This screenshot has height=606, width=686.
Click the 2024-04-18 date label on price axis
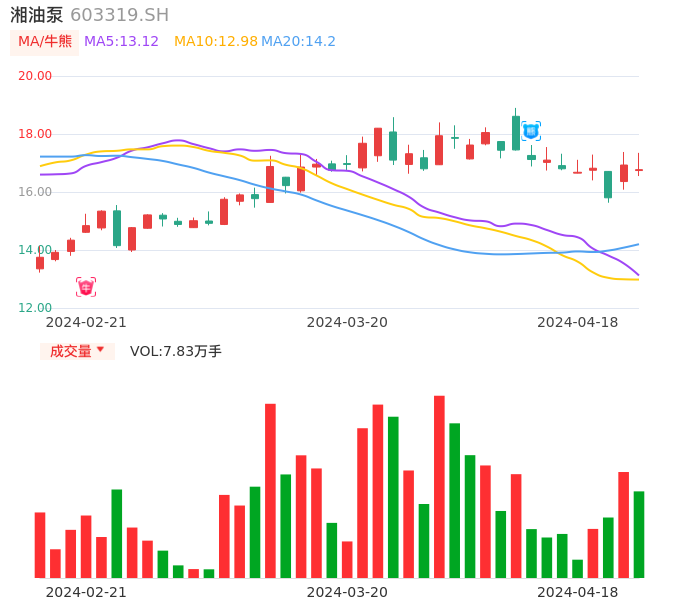click(577, 322)
